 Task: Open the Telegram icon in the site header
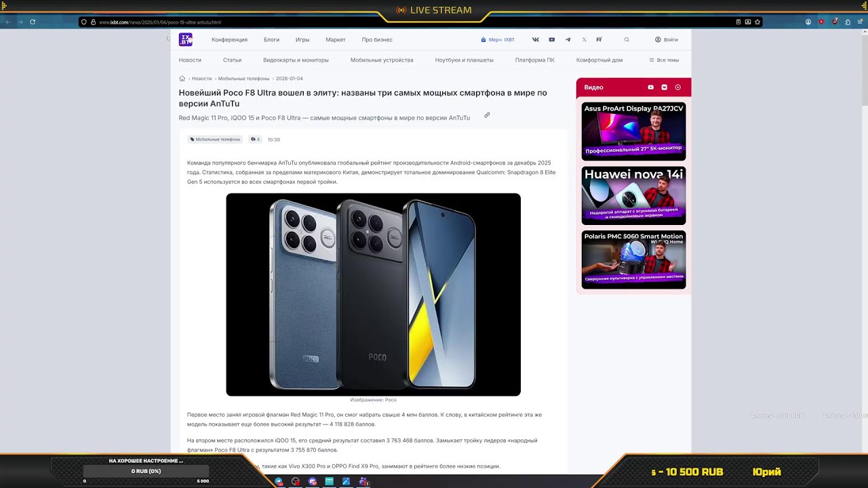click(x=568, y=40)
